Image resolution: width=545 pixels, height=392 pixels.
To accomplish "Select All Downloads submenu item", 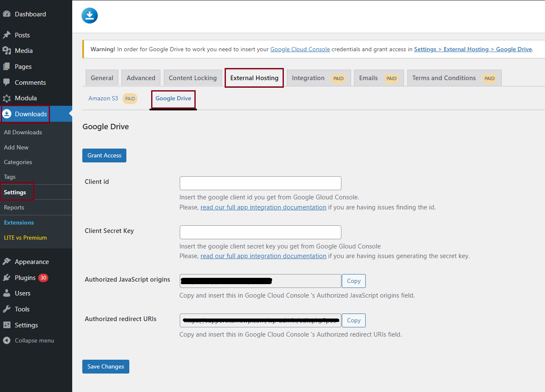I will pyautogui.click(x=23, y=132).
